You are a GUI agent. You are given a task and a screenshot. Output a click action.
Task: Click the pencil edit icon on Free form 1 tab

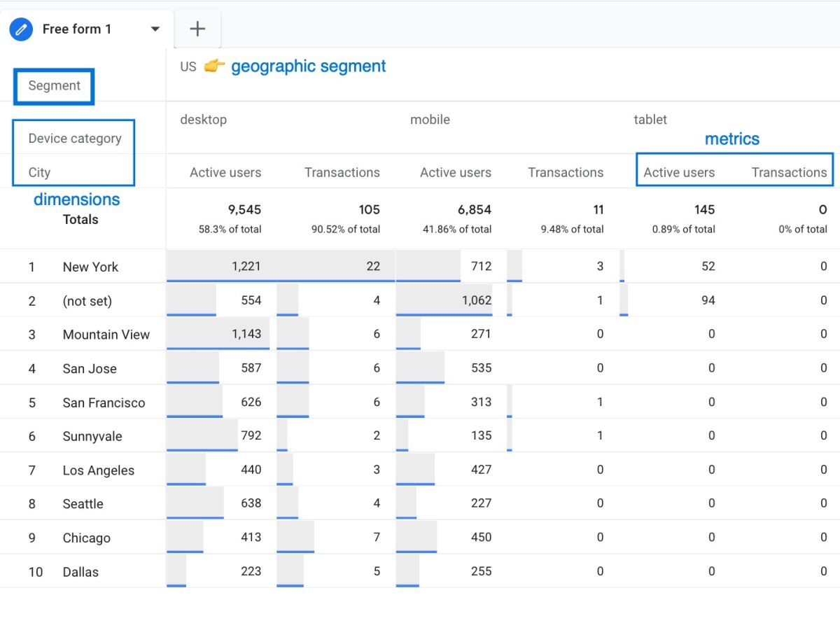(x=22, y=29)
